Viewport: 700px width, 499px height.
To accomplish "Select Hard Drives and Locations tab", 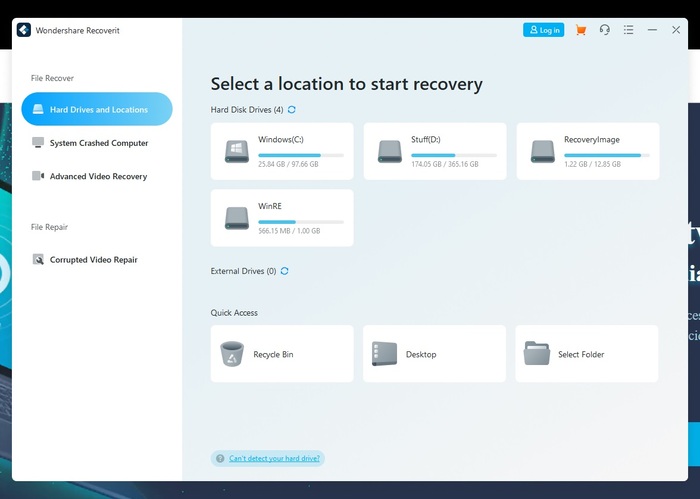I will [x=97, y=110].
